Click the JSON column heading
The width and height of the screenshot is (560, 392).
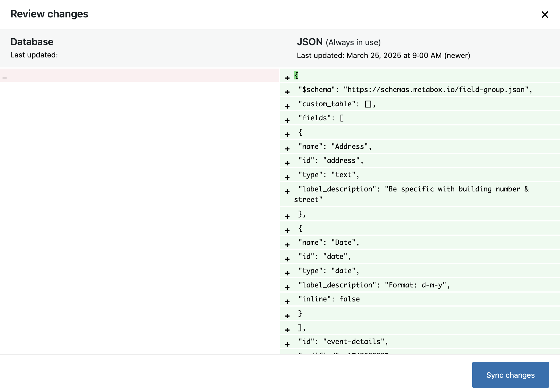coord(310,42)
